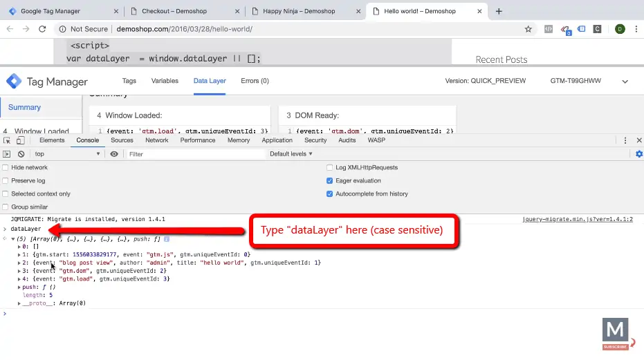Open the blue card extension icon

tap(581, 29)
